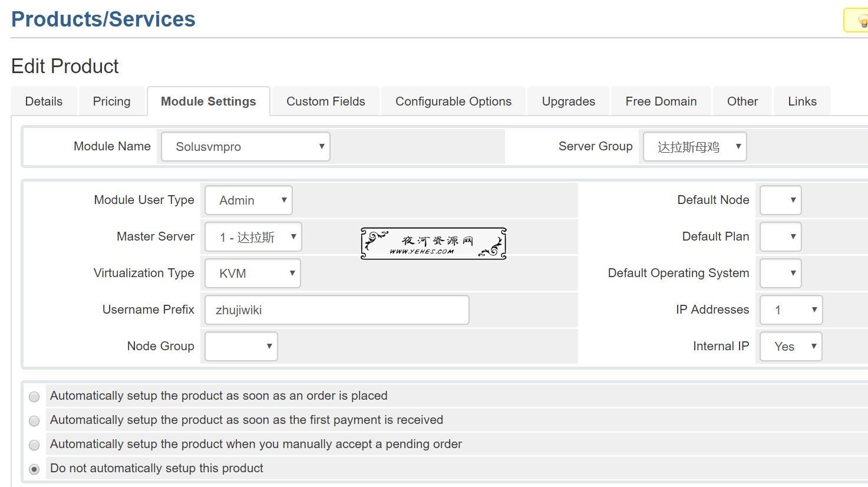Viewport: 868px width, 487px height.
Task: Expand the Default Node dropdown
Action: click(x=781, y=200)
